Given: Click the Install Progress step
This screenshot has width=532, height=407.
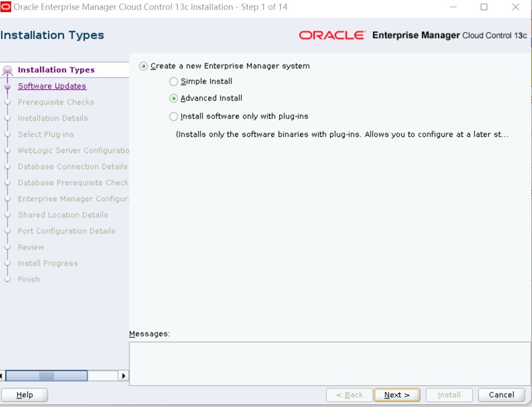Looking at the screenshot, I should tap(48, 263).
